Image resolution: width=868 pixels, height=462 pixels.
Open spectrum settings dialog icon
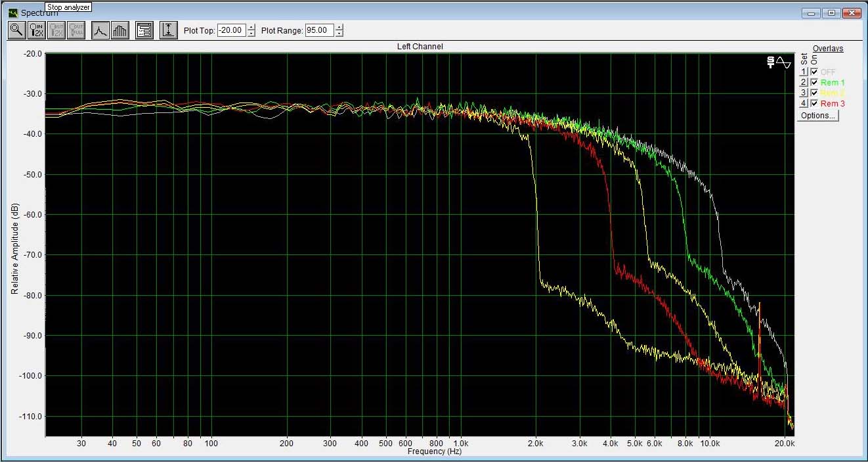pyautogui.click(x=144, y=30)
